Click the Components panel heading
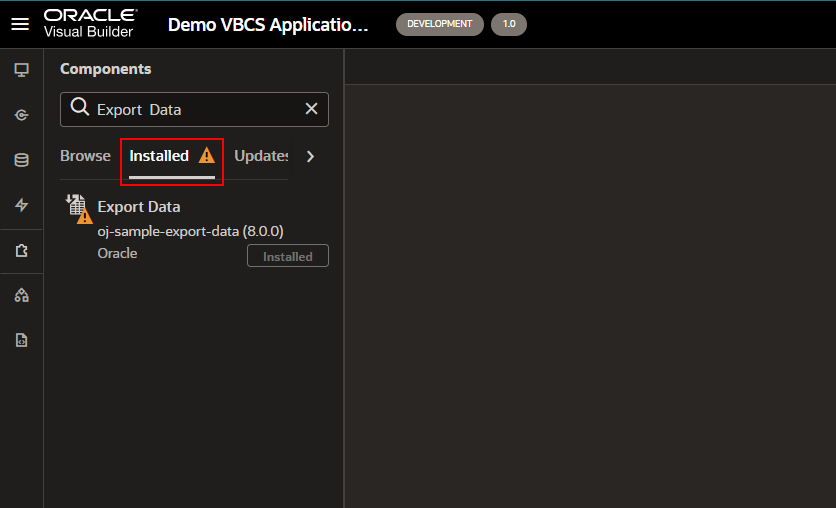The height and width of the screenshot is (508, 836). click(x=106, y=69)
